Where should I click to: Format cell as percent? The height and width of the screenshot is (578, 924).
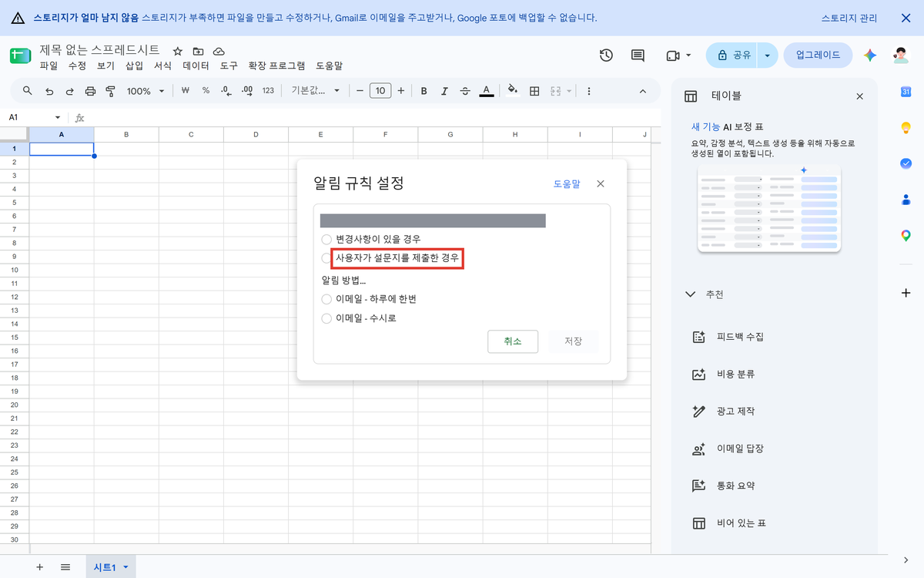[206, 91]
